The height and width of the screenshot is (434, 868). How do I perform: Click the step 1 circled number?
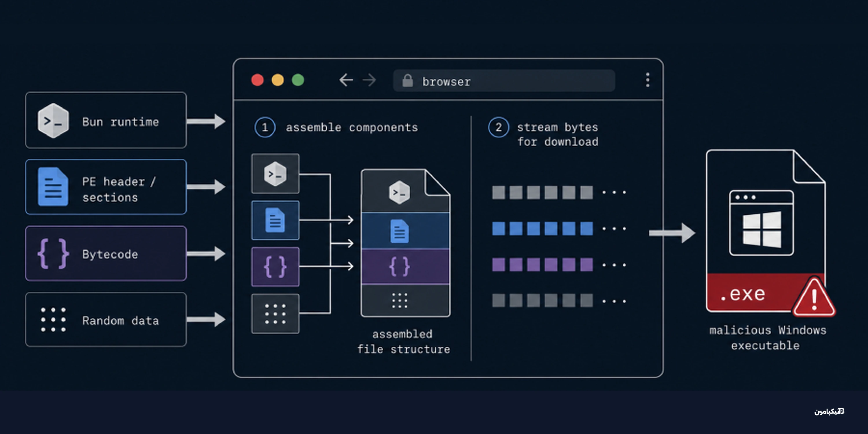click(265, 127)
